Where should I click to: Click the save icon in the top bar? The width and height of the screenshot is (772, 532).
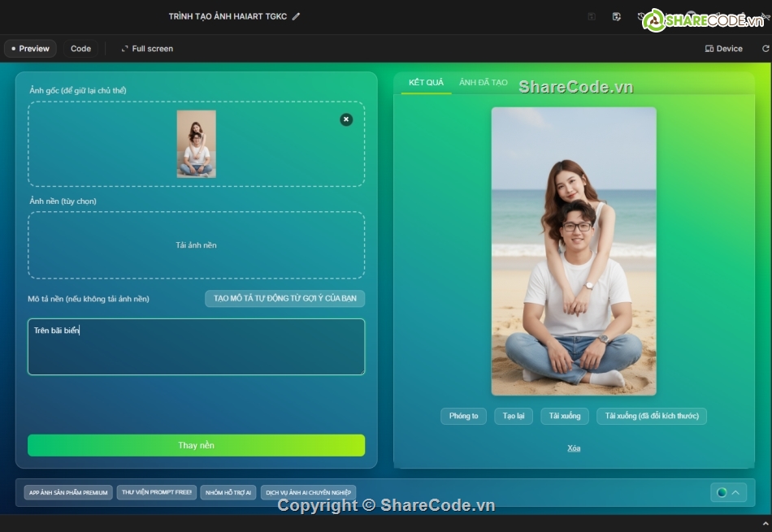tap(592, 16)
